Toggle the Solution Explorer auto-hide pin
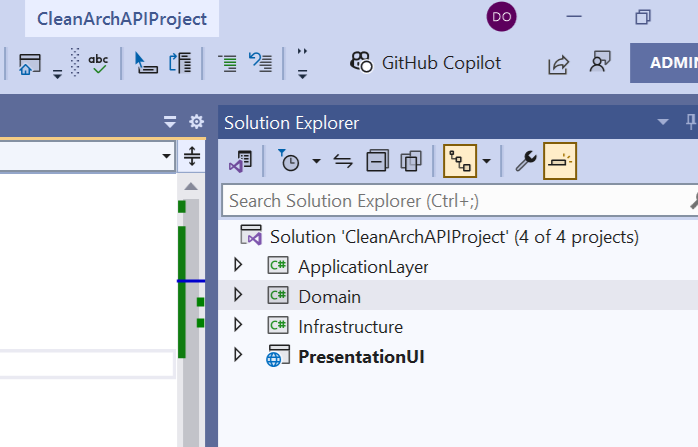 pos(691,122)
